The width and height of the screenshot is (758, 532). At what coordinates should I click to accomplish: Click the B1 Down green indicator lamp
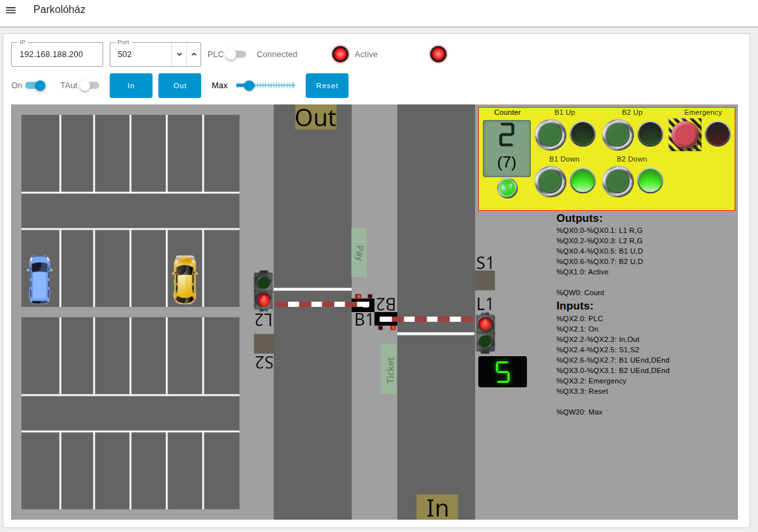pyautogui.click(x=583, y=181)
